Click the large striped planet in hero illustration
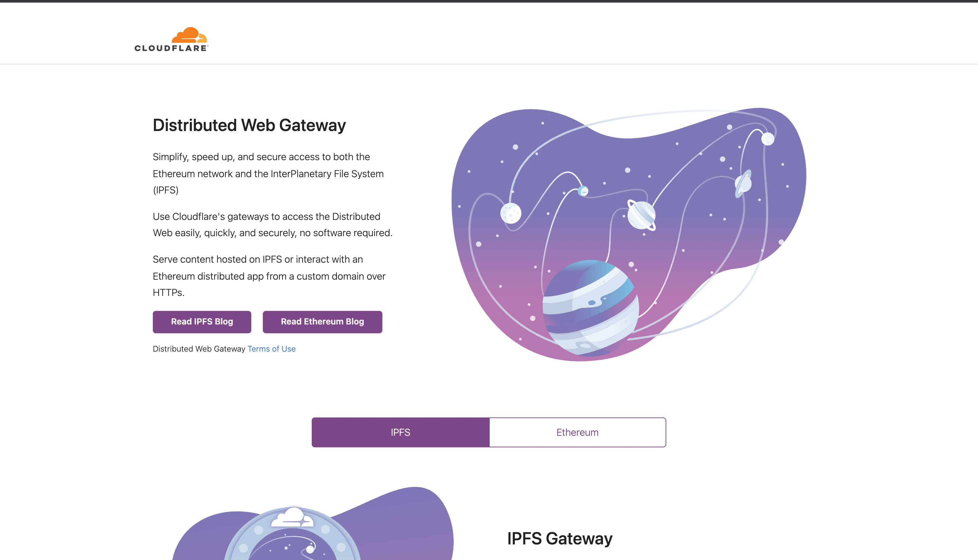This screenshot has width=978, height=560. click(591, 308)
